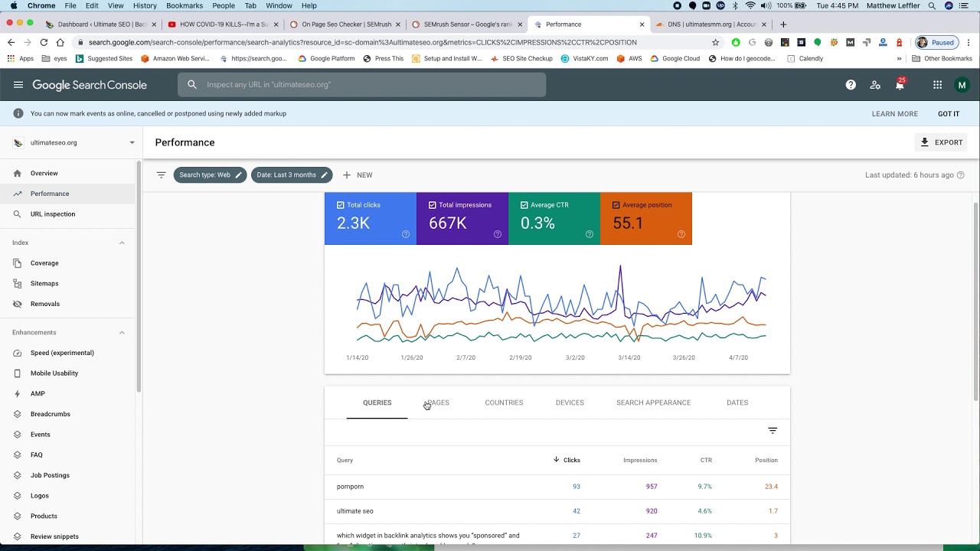
Task: Open the Spotlight search icon in menu bar
Action: tap(932, 5)
